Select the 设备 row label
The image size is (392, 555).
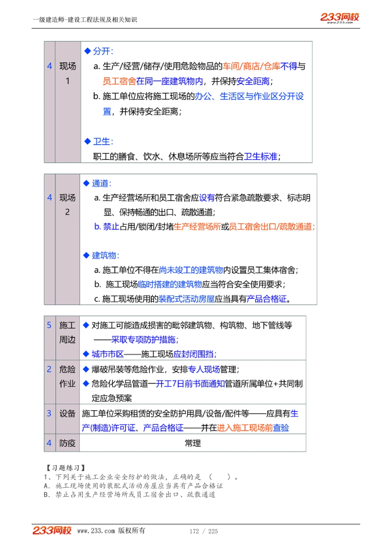click(x=67, y=413)
